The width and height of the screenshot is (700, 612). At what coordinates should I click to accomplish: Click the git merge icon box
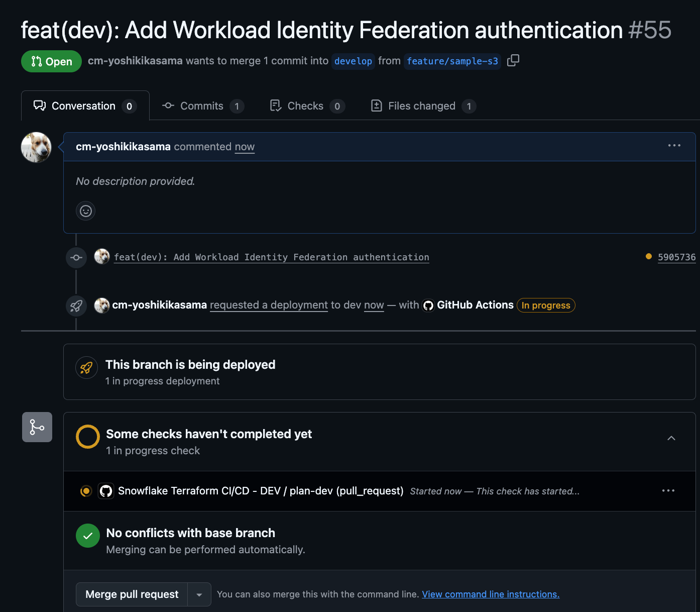pyautogui.click(x=37, y=427)
